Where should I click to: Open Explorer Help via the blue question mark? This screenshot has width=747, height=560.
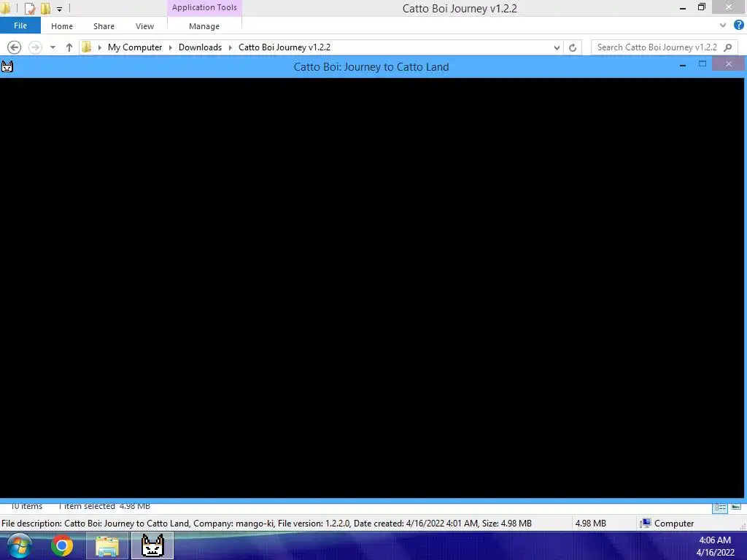[x=738, y=26]
